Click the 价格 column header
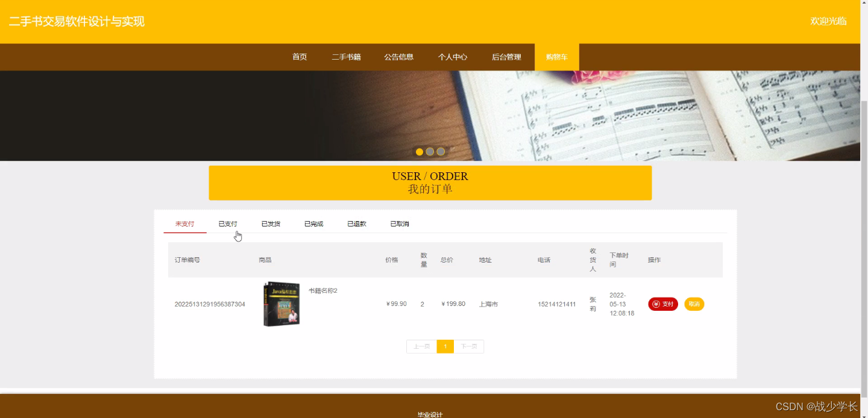 392,260
